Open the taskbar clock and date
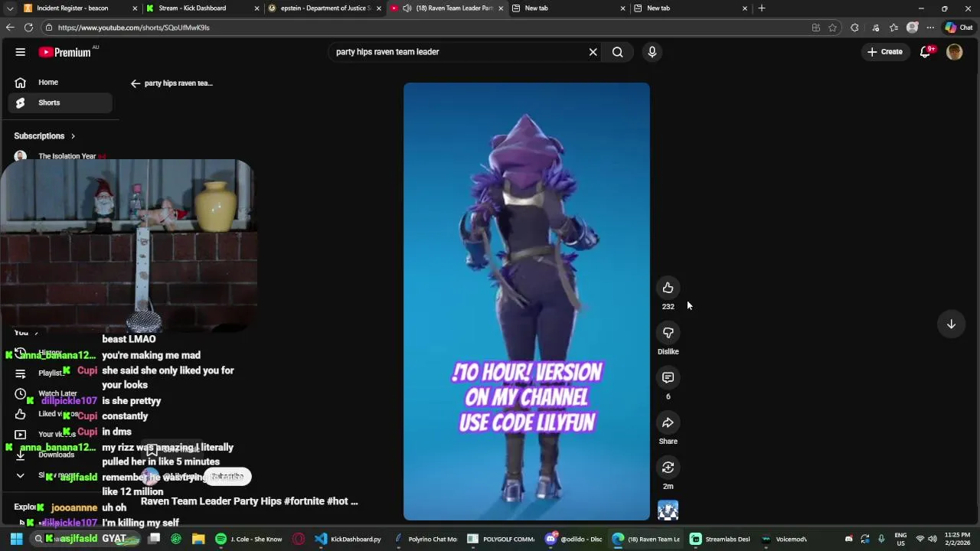The image size is (980, 551). (x=957, y=539)
